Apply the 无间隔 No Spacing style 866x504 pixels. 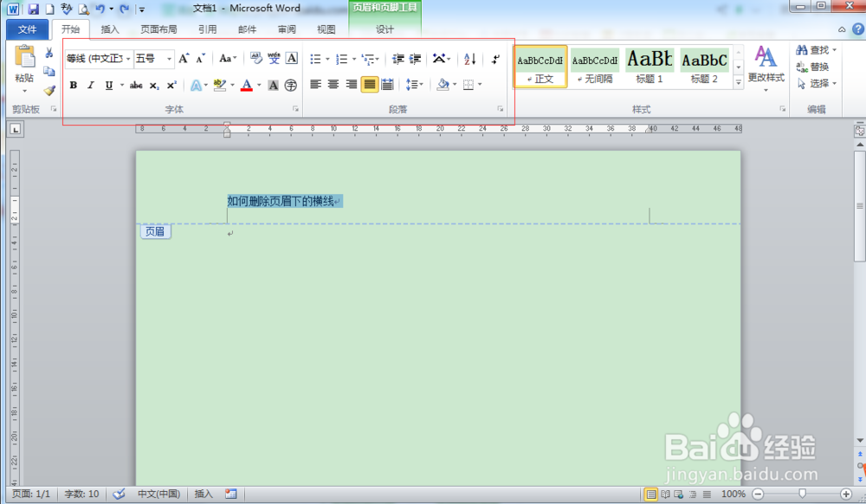pos(595,66)
